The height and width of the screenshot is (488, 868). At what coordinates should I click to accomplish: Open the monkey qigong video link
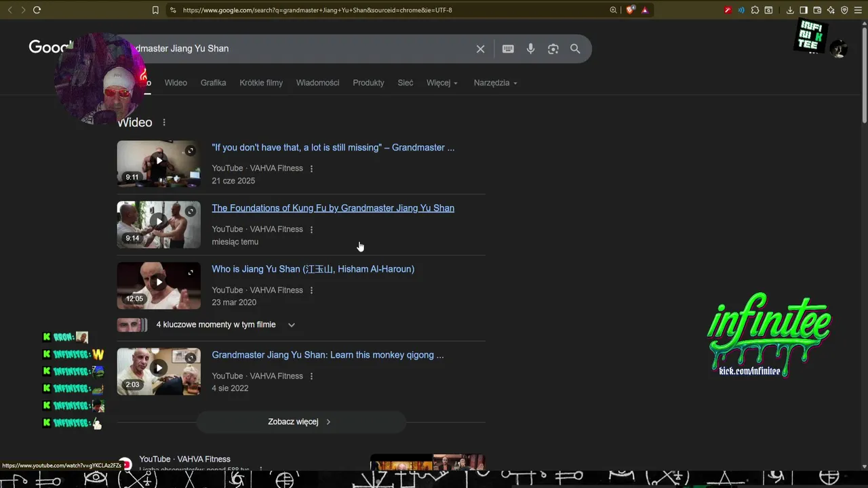(x=328, y=355)
